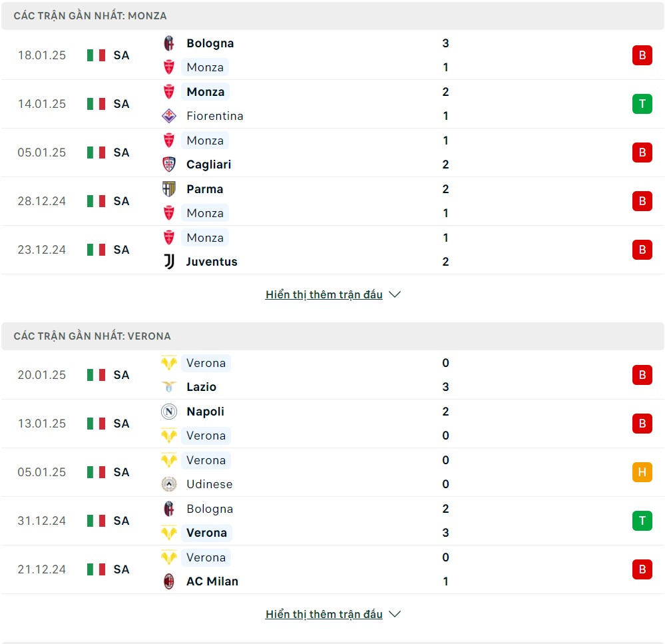Click green T badge for Monza vs Fiorentina
This screenshot has width=665, height=644.
[x=642, y=104]
